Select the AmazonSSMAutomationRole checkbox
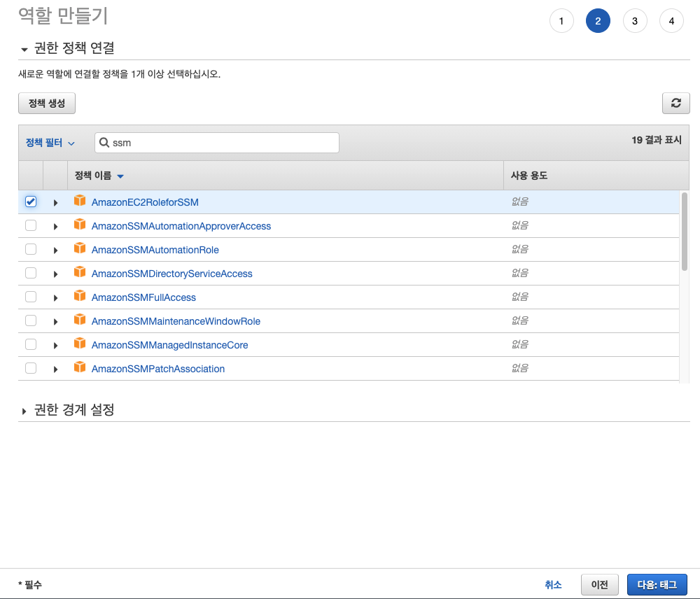Screen dimensions: 700x599 pos(31,249)
